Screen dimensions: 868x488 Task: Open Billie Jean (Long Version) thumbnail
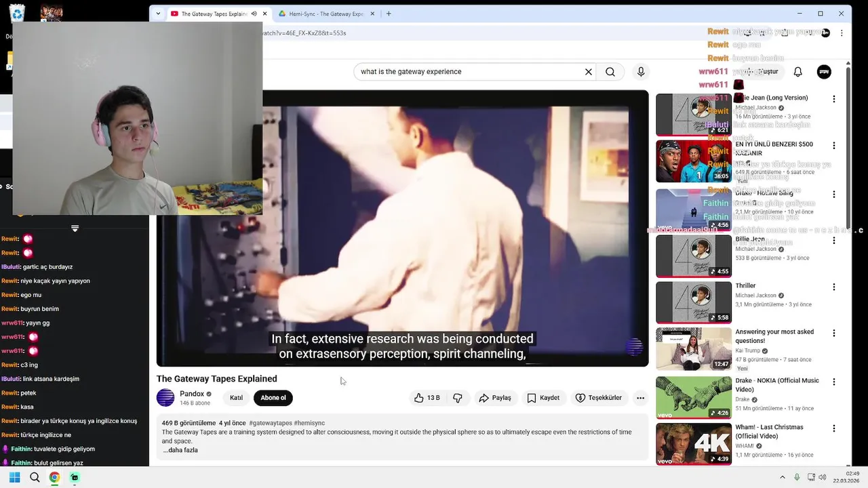click(694, 115)
